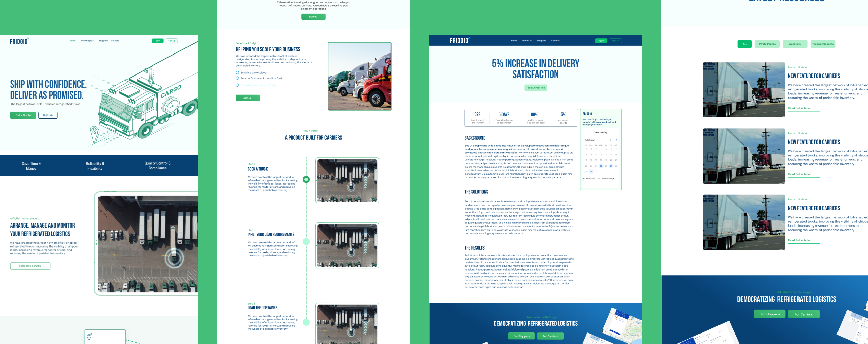Select the Product Updates filter tab
868x344 pixels.
pos(823,44)
